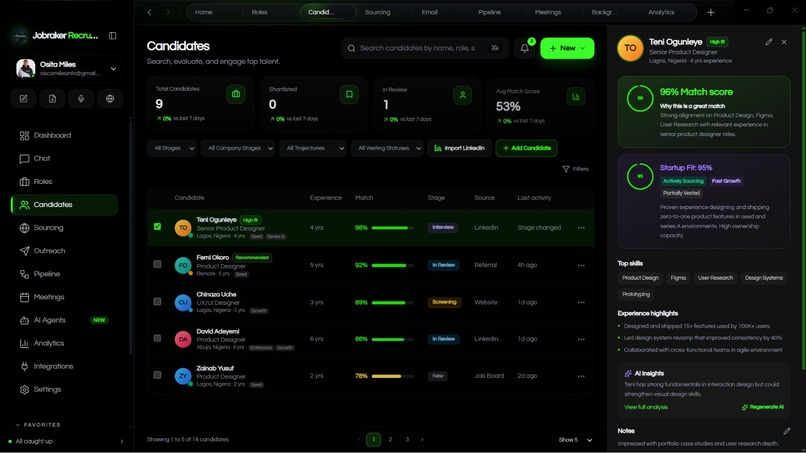Go to page 2 of candidates
Screen dimensions: 806x453
[x=390, y=440]
